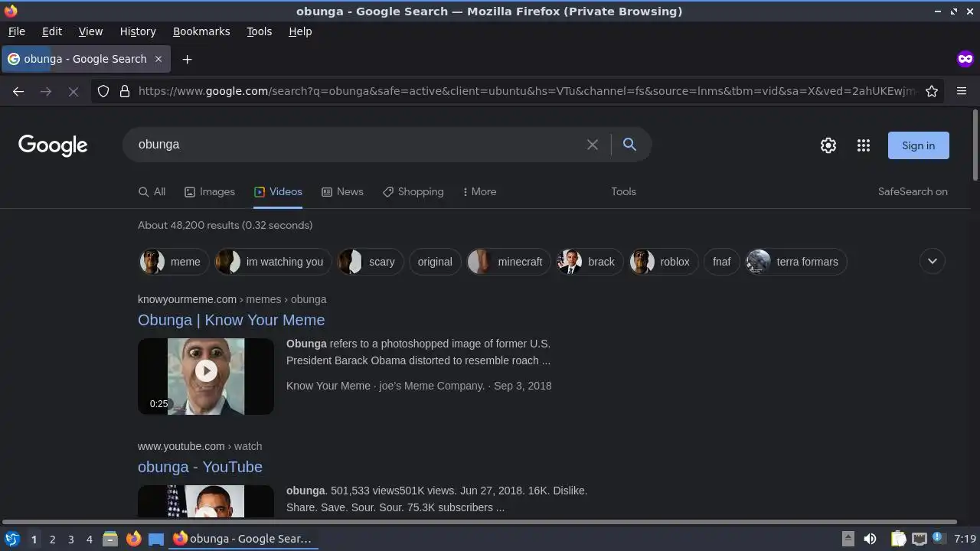Viewport: 980px width, 551px height.
Task: Open the search Tools
Action: [x=623, y=191]
